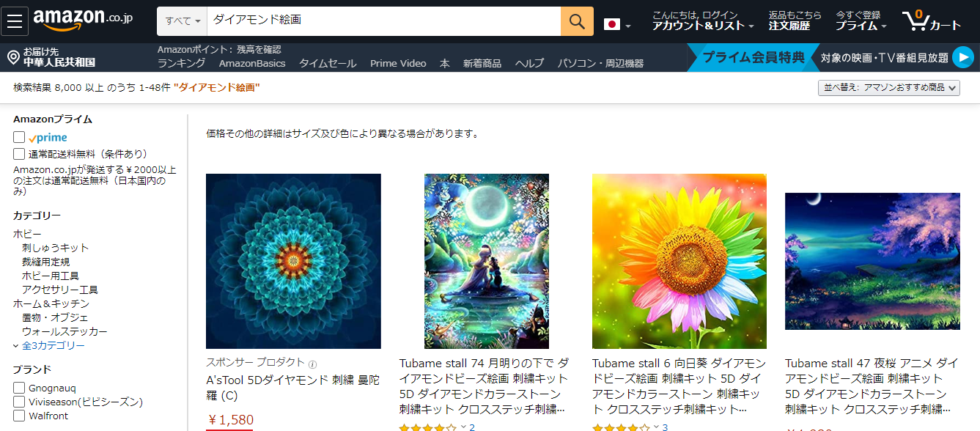Viewport: 980px width, 431px height.
Task: Open the shopping cart icon
Action: tap(931, 21)
